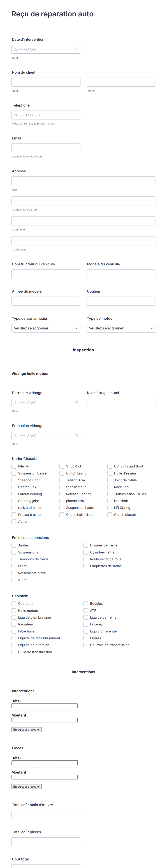The height and width of the screenshot is (868, 167).
Task: Check Transmission Oil Seal box
Action: [x=110, y=494]
